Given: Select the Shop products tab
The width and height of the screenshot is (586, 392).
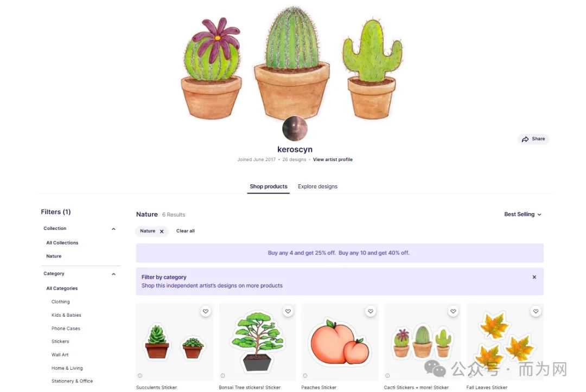Looking at the screenshot, I should [269, 187].
